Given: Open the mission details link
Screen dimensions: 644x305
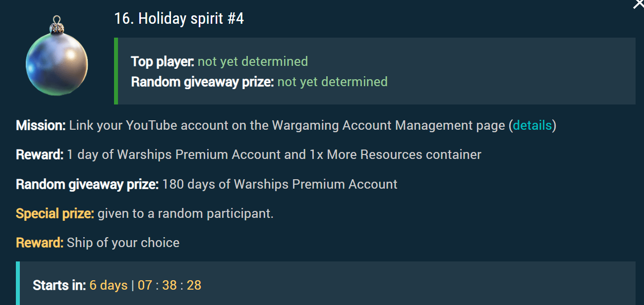Looking at the screenshot, I should pyautogui.click(x=532, y=126).
